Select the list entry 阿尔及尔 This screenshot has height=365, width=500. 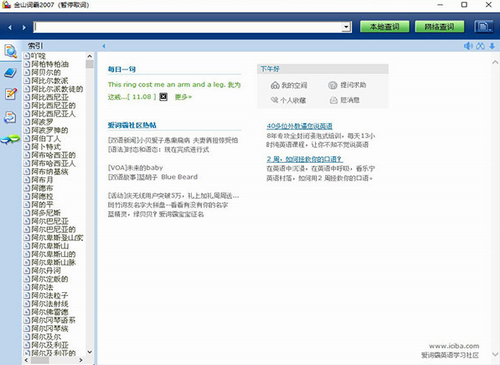pos(46,337)
